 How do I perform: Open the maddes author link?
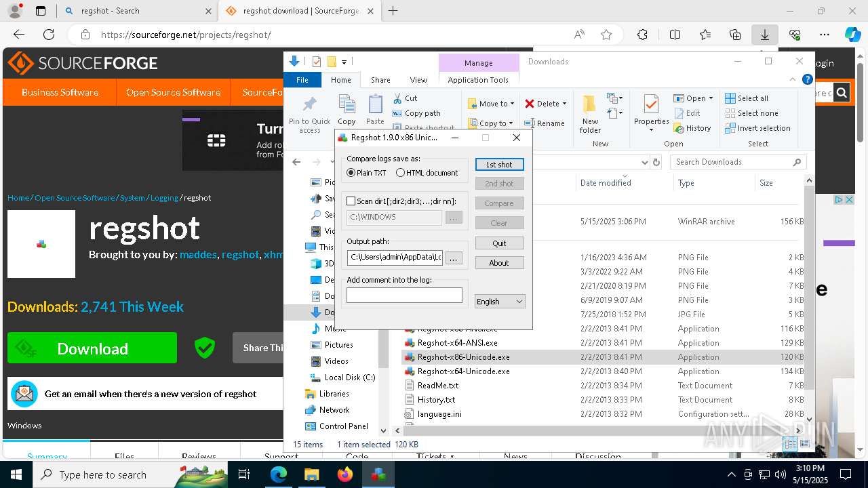click(198, 255)
